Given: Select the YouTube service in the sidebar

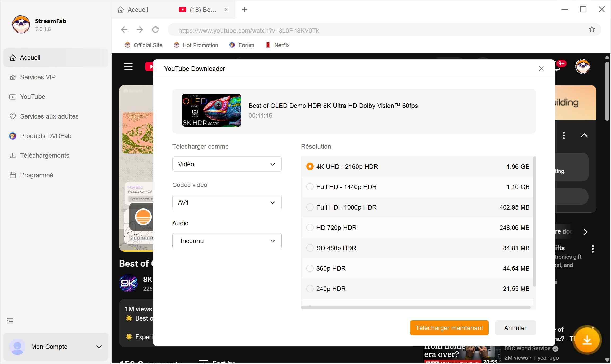Looking at the screenshot, I should [32, 97].
